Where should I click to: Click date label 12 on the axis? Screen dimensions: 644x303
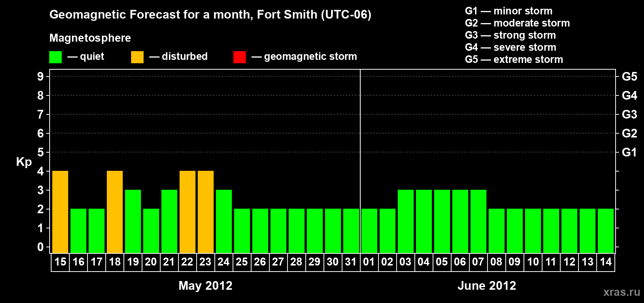click(x=569, y=262)
